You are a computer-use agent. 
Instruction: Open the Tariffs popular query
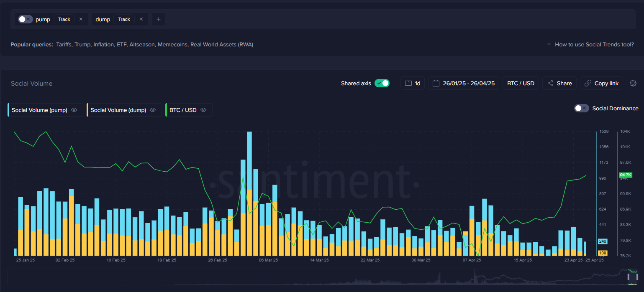pyautogui.click(x=64, y=44)
